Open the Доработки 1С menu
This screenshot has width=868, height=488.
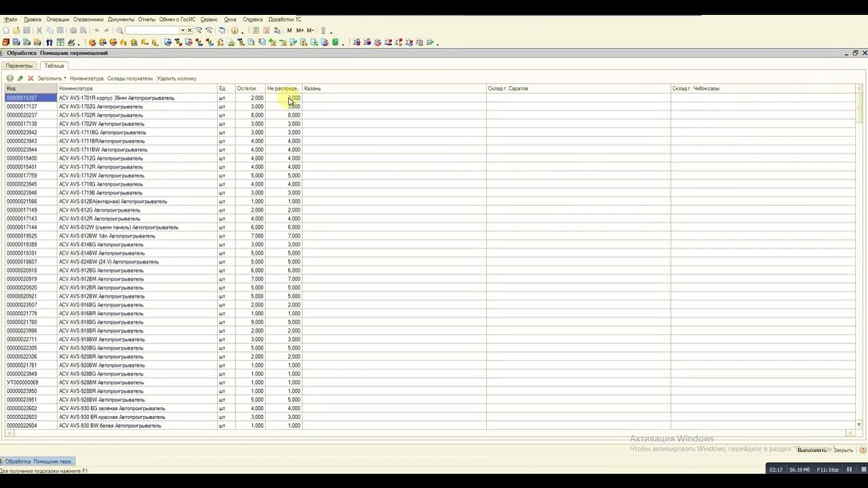[285, 20]
